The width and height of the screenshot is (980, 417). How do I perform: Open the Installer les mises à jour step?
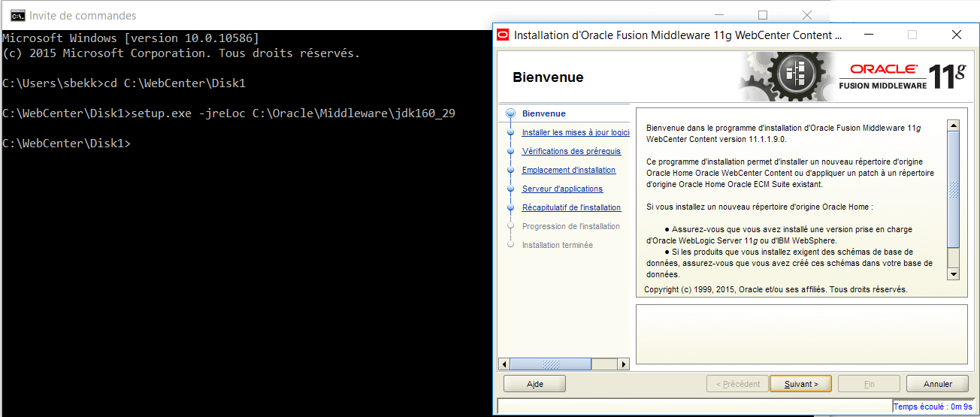click(x=575, y=132)
